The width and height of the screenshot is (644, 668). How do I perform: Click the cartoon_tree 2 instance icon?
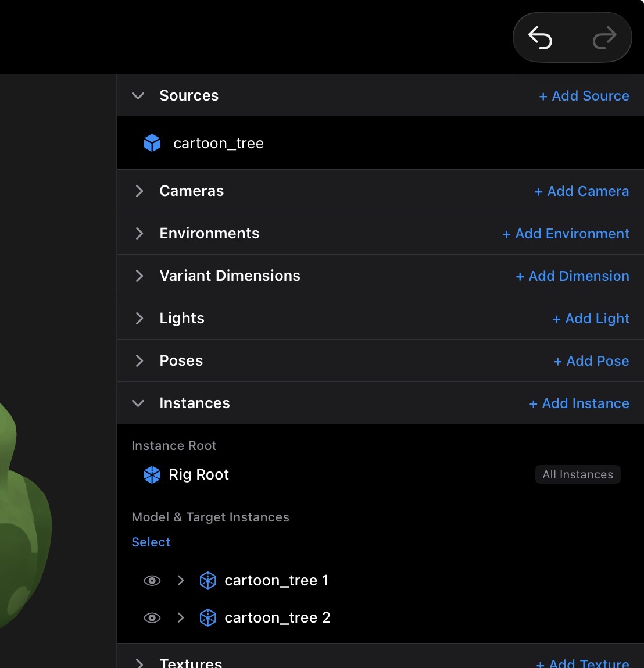pos(208,617)
